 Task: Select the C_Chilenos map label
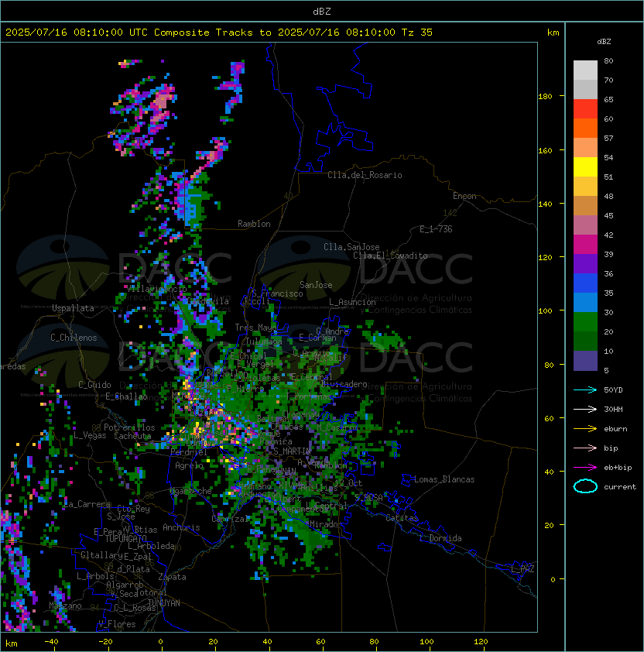tap(74, 338)
